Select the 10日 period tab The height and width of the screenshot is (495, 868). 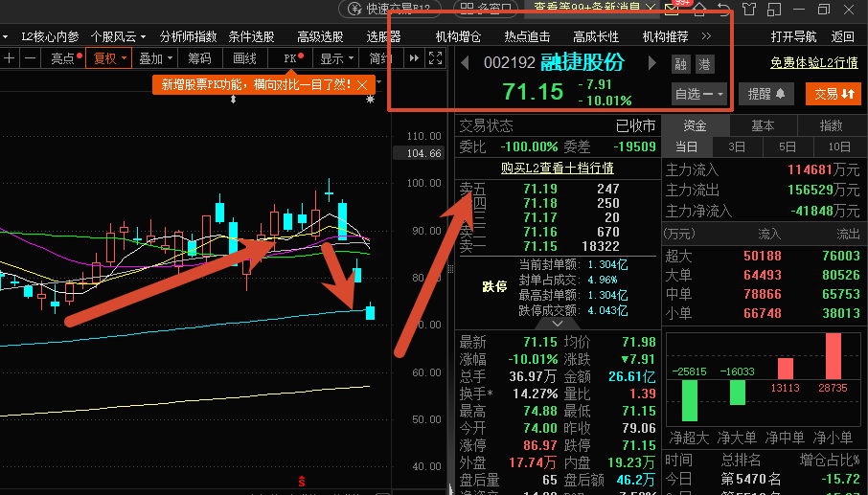pyautogui.click(x=839, y=147)
